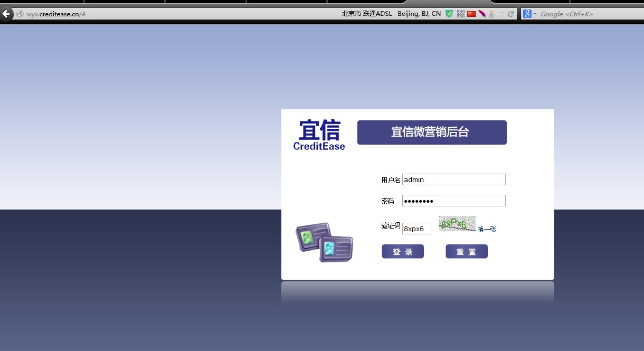This screenshot has width=644, height=351.
Task: Click the 宜信 CreditEase logo
Action: pyautogui.click(x=319, y=135)
